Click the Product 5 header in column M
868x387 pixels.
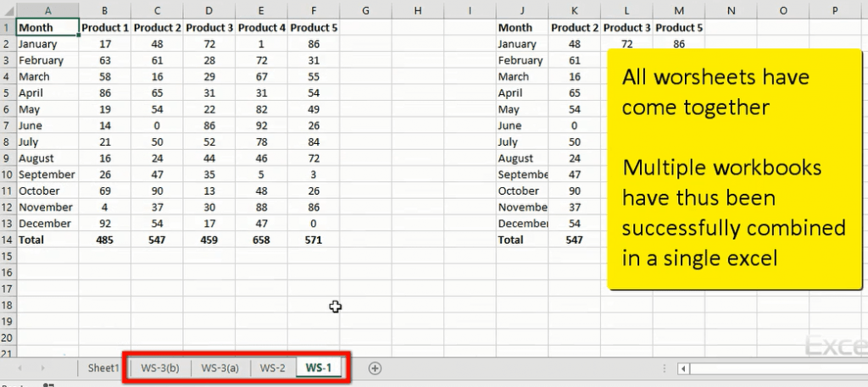click(x=679, y=28)
